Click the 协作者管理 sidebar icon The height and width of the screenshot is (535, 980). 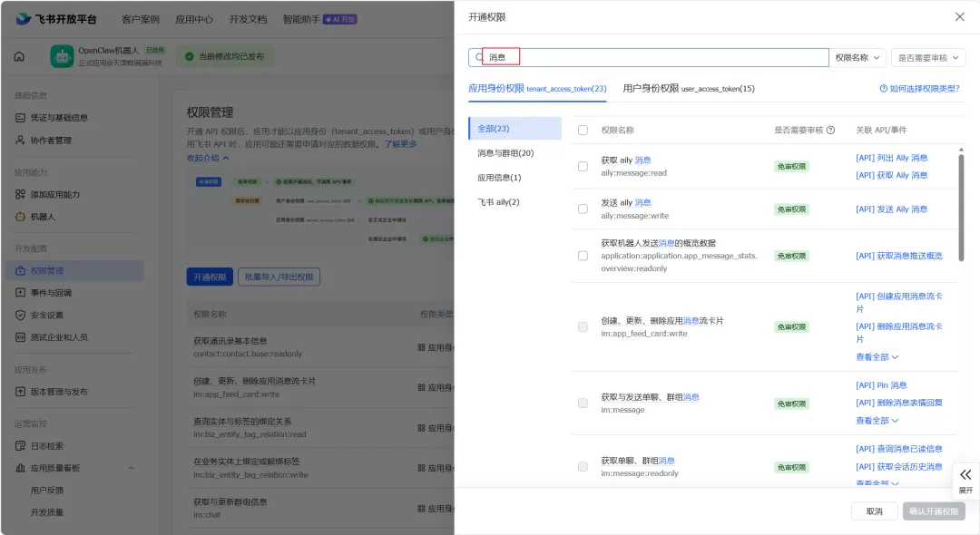[21, 140]
